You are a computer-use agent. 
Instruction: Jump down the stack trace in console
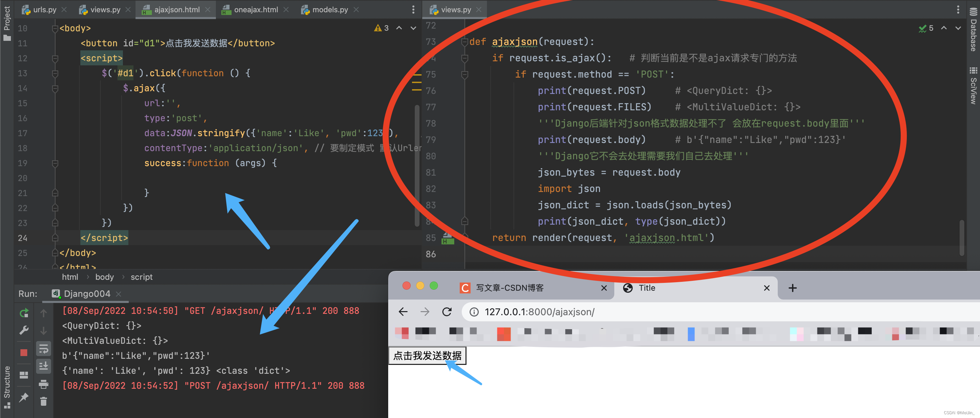tap(44, 330)
